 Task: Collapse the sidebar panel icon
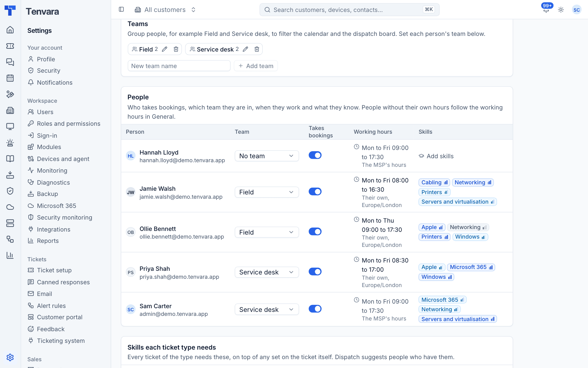point(121,10)
